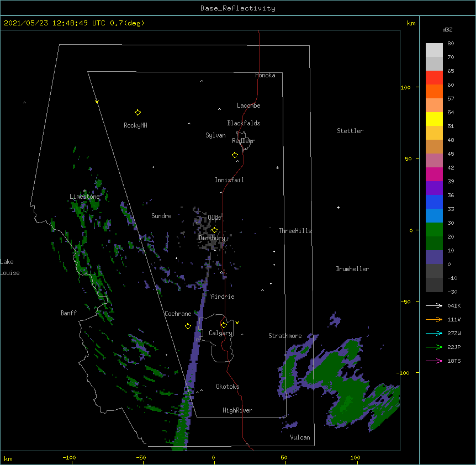Click the Base_Reflectivity title
This screenshot has height=465, width=476.
coord(238,8)
